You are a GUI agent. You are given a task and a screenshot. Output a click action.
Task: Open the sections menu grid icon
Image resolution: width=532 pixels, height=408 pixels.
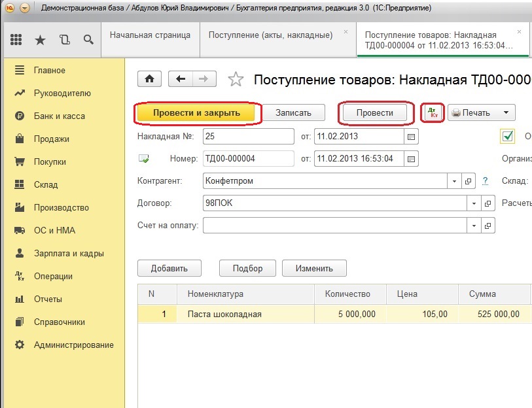click(16, 40)
